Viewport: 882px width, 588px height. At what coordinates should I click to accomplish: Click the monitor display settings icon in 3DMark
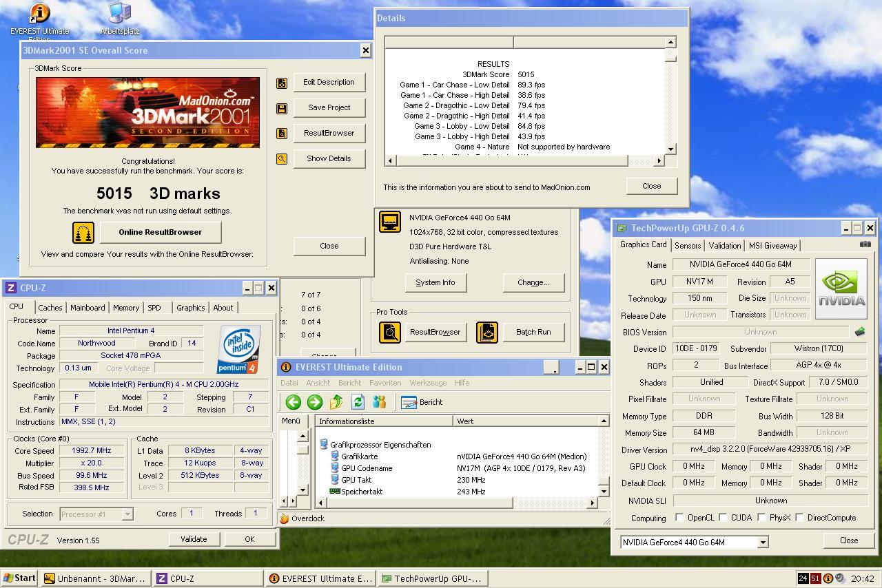tap(390, 222)
